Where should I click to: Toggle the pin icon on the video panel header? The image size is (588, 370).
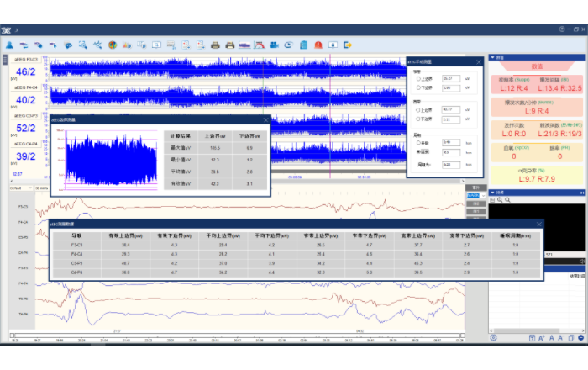[x=582, y=193]
